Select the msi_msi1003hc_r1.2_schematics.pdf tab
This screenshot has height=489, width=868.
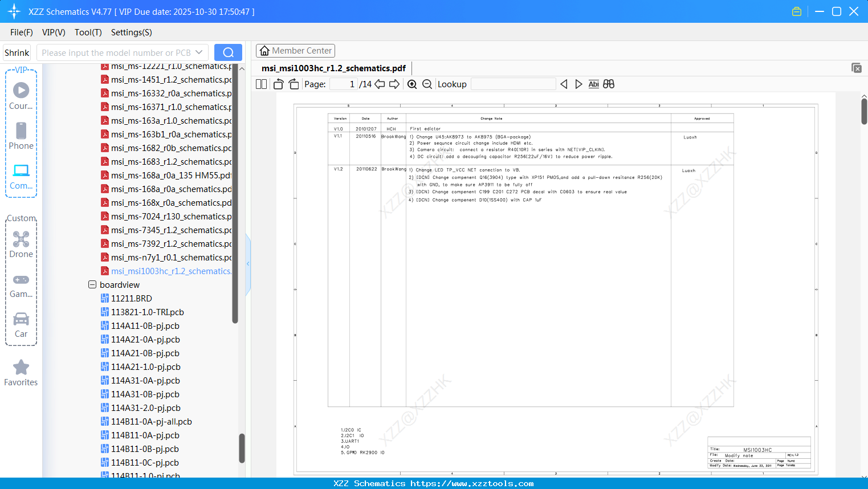[x=333, y=68]
